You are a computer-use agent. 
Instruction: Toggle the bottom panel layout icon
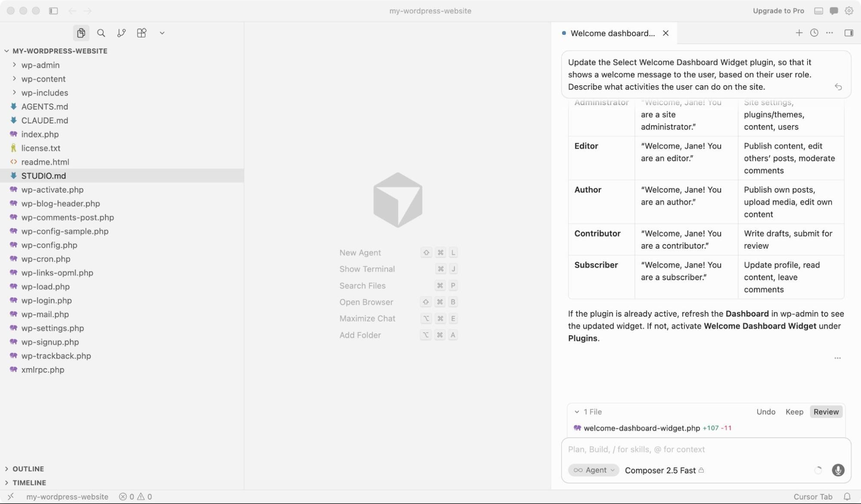click(x=818, y=11)
